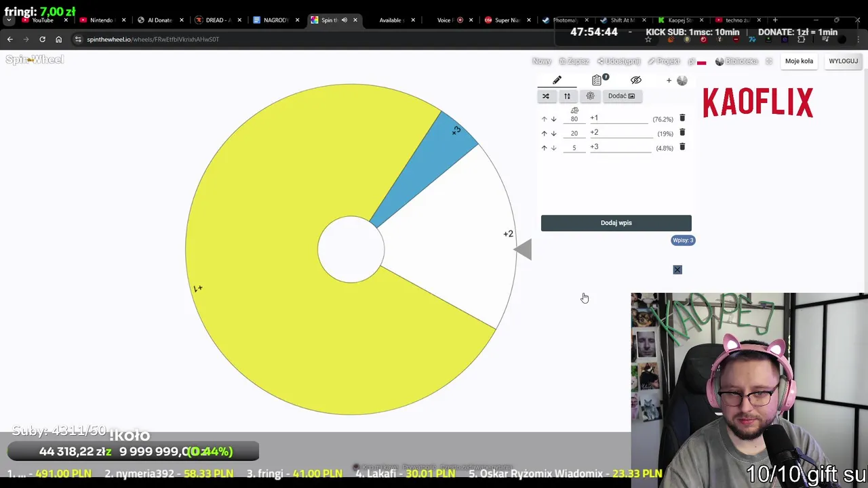Delete the +3 entry
Screen dimensions: 868x488
pos(682,146)
